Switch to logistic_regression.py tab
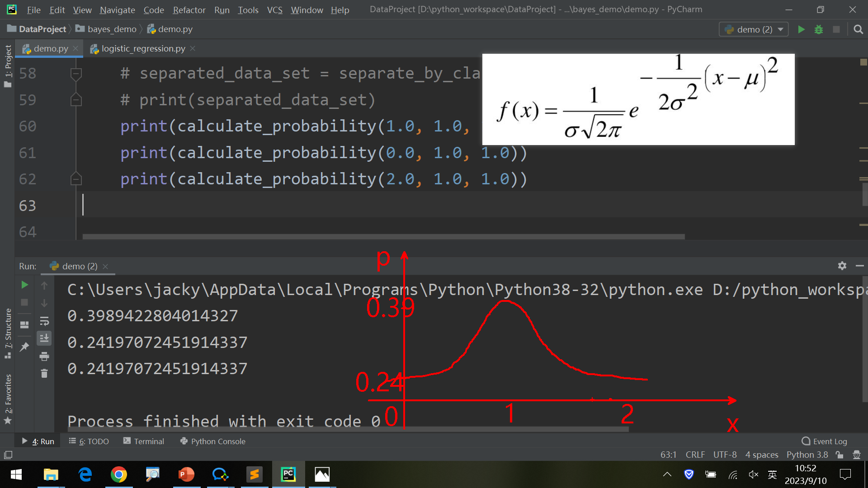 click(143, 48)
